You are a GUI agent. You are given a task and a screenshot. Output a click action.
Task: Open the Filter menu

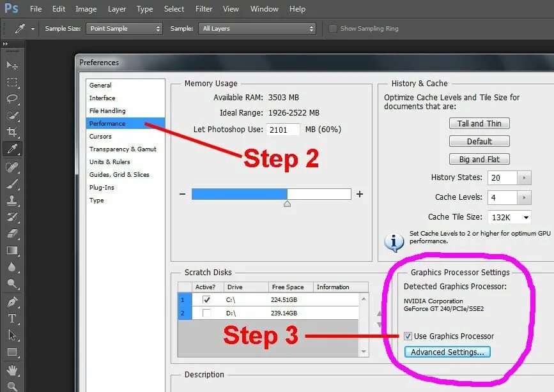[x=204, y=9]
